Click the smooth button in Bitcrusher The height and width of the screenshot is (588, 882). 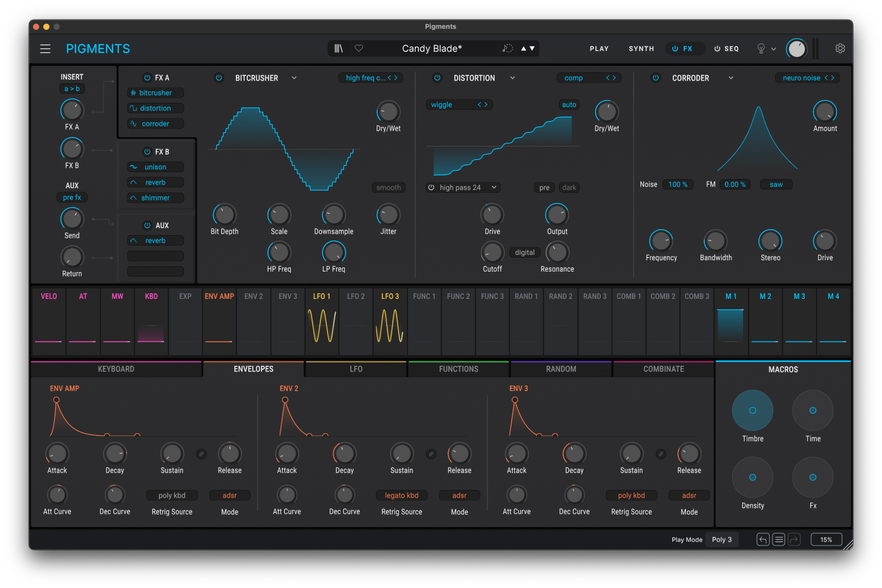tap(388, 187)
